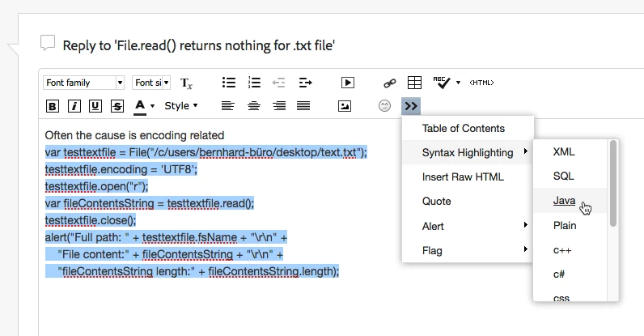Select Table of Contents menu item
644x336 pixels.
tap(468, 128)
